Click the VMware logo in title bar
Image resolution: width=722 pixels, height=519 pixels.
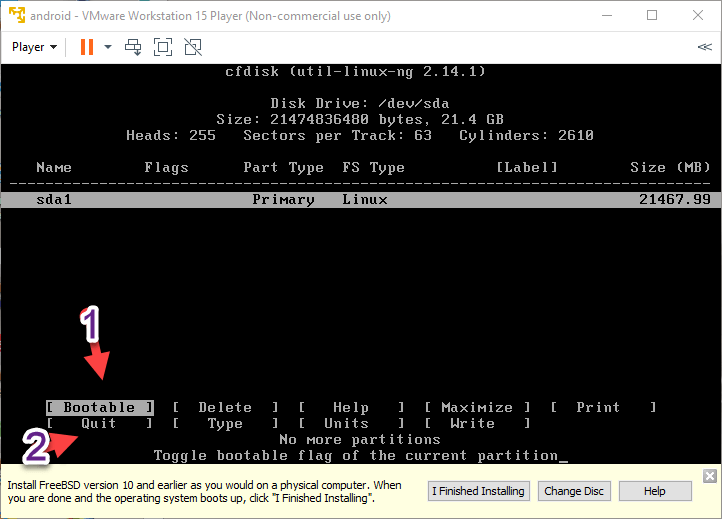[x=17, y=15]
